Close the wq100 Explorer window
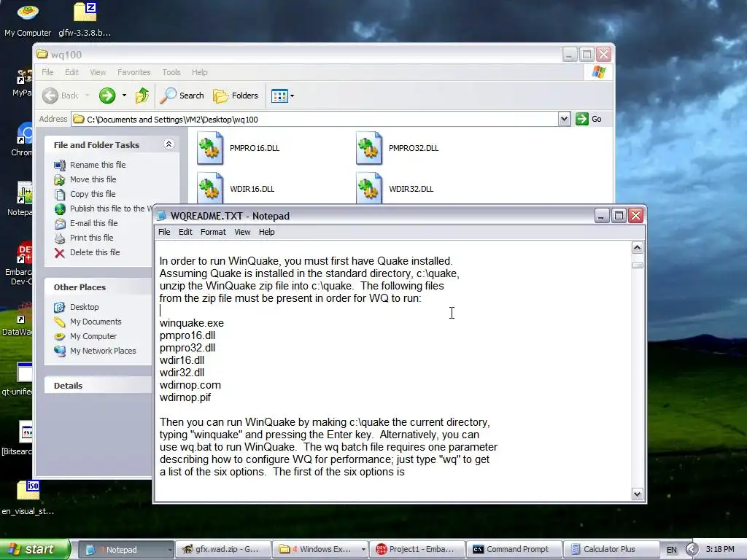This screenshot has height=560, width=747. (x=603, y=55)
